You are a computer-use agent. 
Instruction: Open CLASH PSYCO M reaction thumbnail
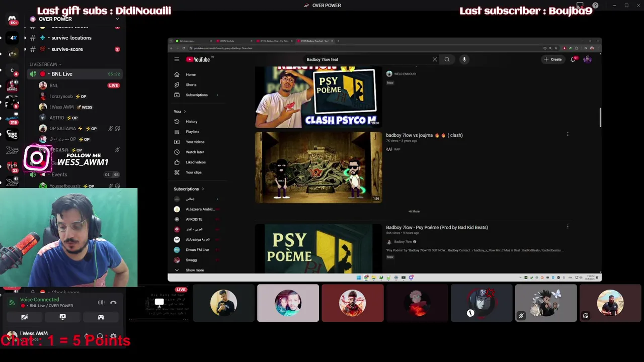pos(318,97)
